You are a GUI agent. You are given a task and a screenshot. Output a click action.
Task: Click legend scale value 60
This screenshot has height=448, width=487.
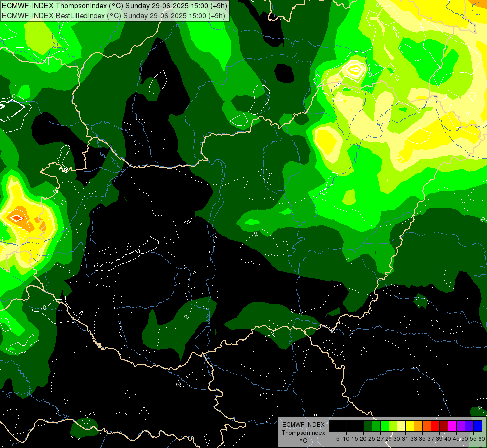(x=482, y=439)
